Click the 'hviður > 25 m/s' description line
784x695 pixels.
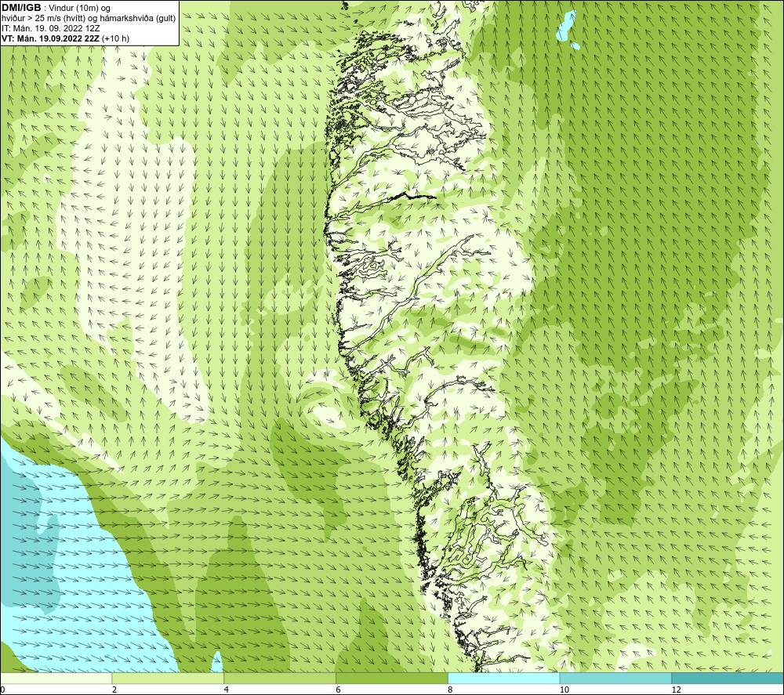tap(89, 19)
